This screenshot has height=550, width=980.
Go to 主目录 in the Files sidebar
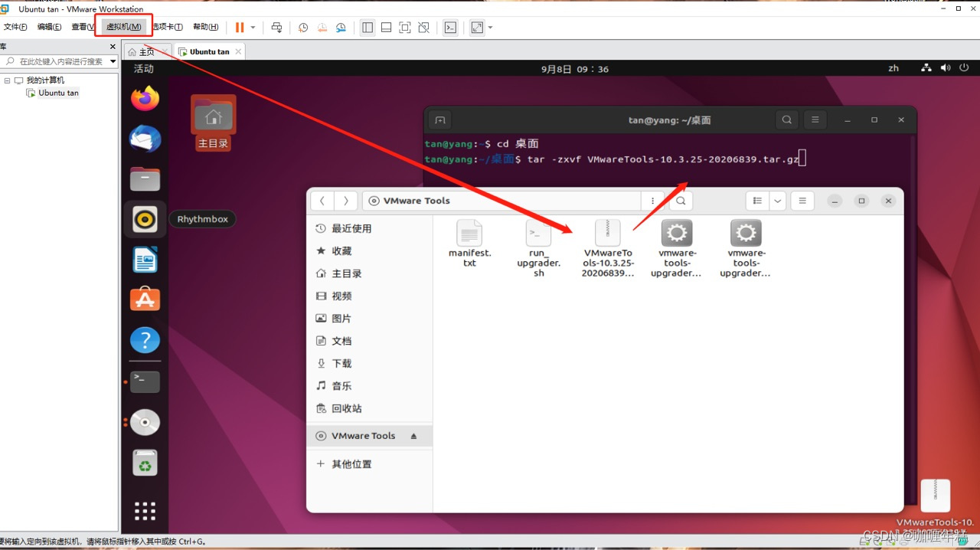369,273
